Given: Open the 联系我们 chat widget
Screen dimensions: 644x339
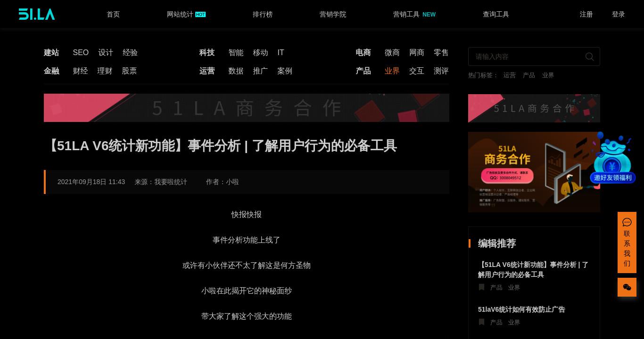Looking at the screenshot, I should pos(627,242).
